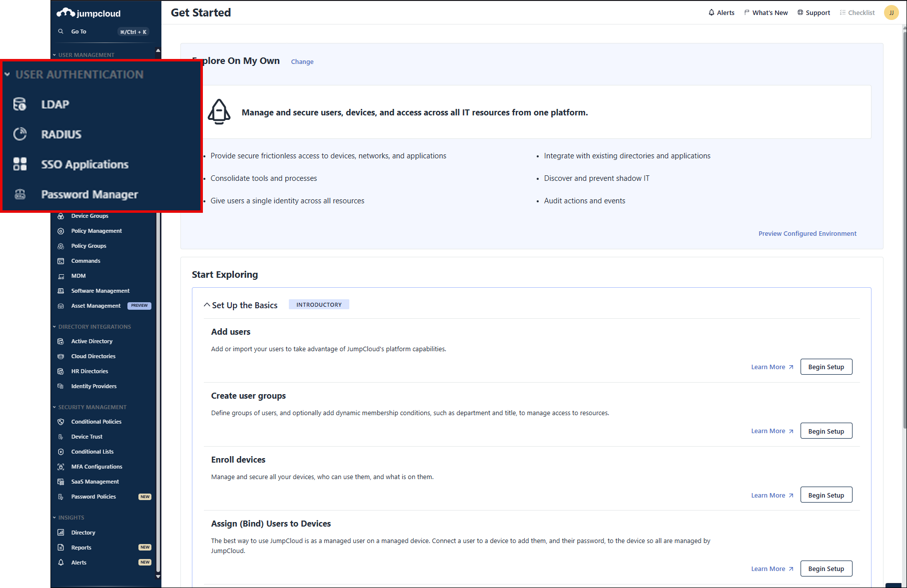The width and height of the screenshot is (907, 588).
Task: Click the Password Manager icon
Action: [x=19, y=194]
